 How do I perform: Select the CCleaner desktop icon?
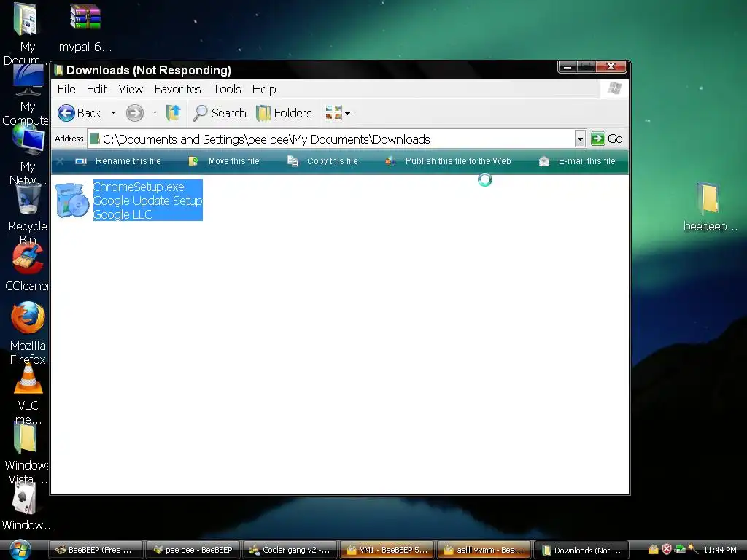28,259
